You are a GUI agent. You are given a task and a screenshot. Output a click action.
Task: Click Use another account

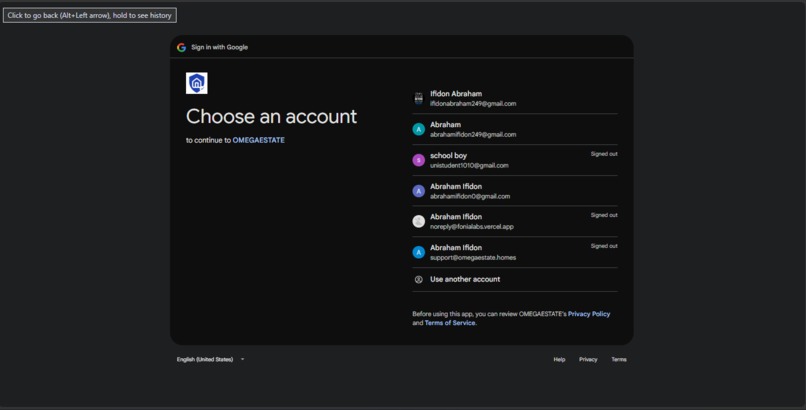tap(515, 279)
